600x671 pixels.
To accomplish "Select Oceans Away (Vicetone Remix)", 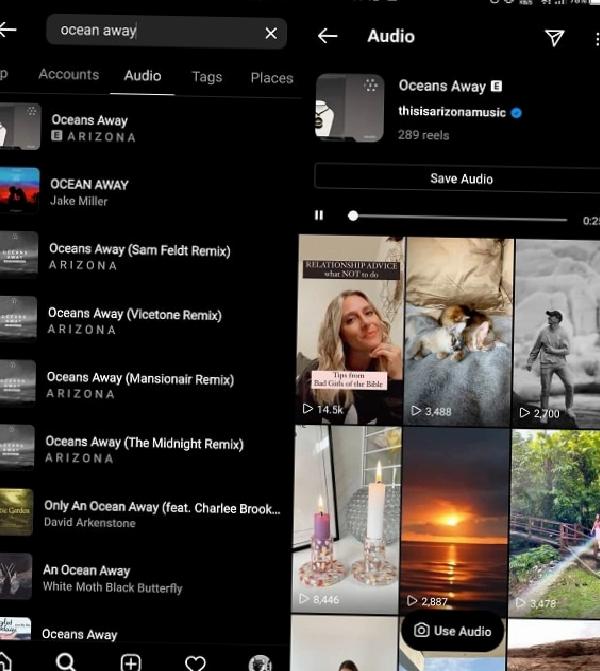I will click(146, 320).
